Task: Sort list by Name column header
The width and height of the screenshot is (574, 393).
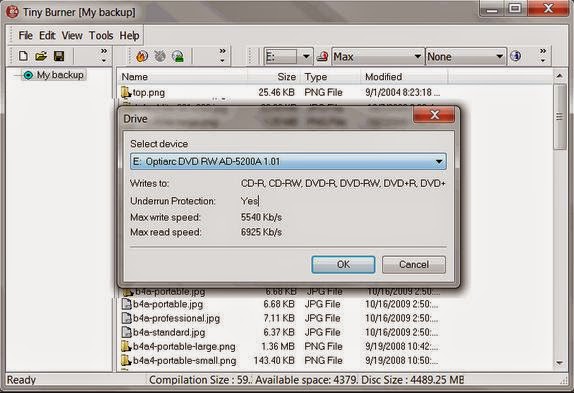Action: (183, 77)
